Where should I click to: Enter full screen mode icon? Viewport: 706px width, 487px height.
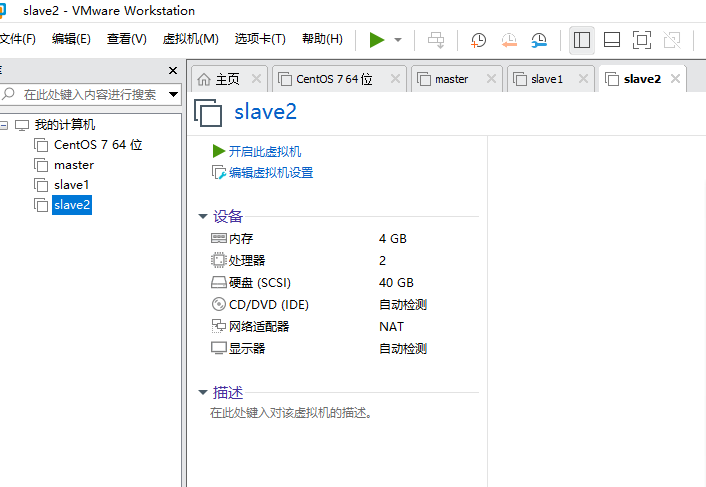642,40
